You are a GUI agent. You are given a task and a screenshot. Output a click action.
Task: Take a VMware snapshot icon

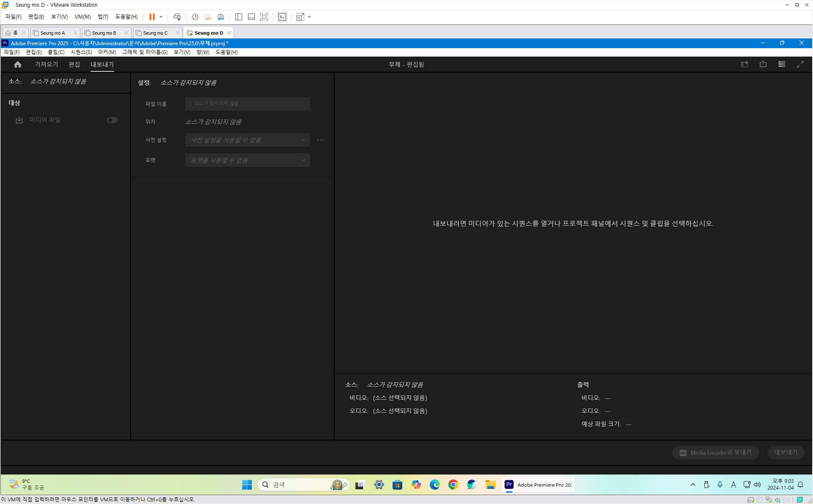coord(195,17)
